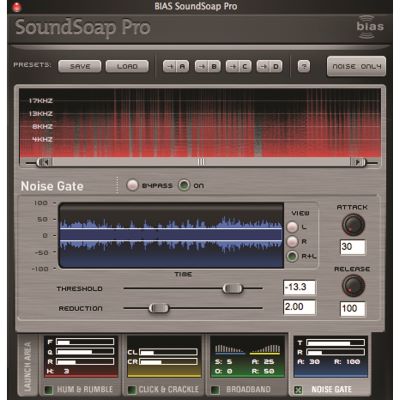Open the Click & Crackle launch thumbnail
The width and height of the screenshot is (400, 400).
(164, 357)
